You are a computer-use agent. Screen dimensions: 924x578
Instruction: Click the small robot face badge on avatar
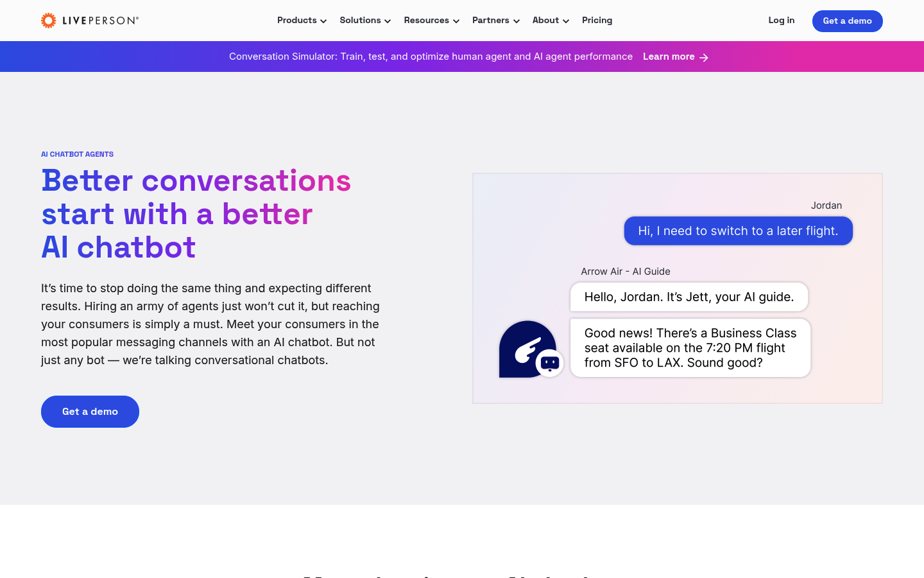click(x=550, y=363)
